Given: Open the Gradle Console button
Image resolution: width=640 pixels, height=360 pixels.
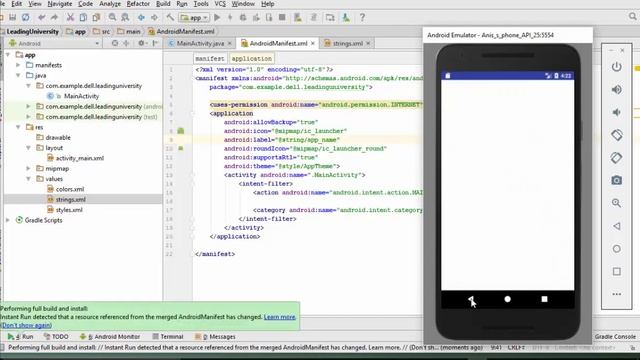Looking at the screenshot, I should pyautogui.click(x=615, y=337).
